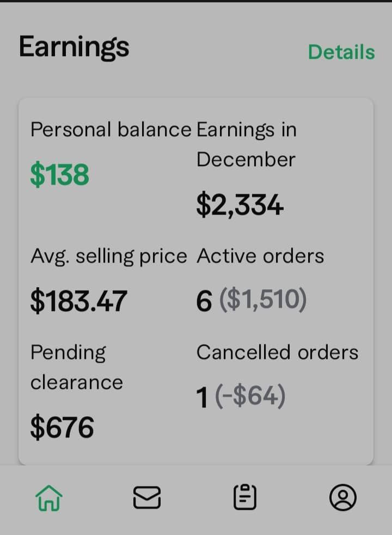Open the 1 cancelled order count
The width and height of the screenshot is (392, 535).
pyautogui.click(x=202, y=398)
